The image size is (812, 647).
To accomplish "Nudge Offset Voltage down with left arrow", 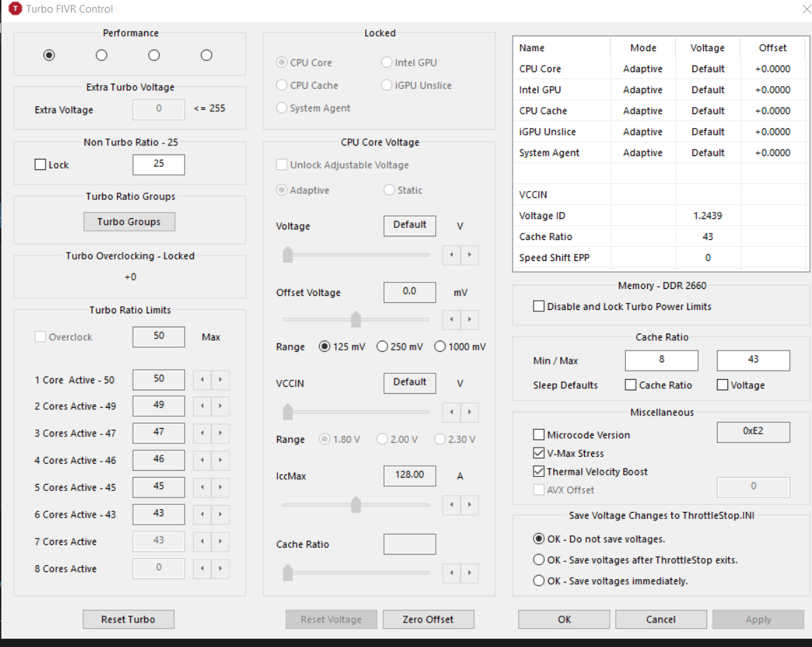I will [x=452, y=319].
